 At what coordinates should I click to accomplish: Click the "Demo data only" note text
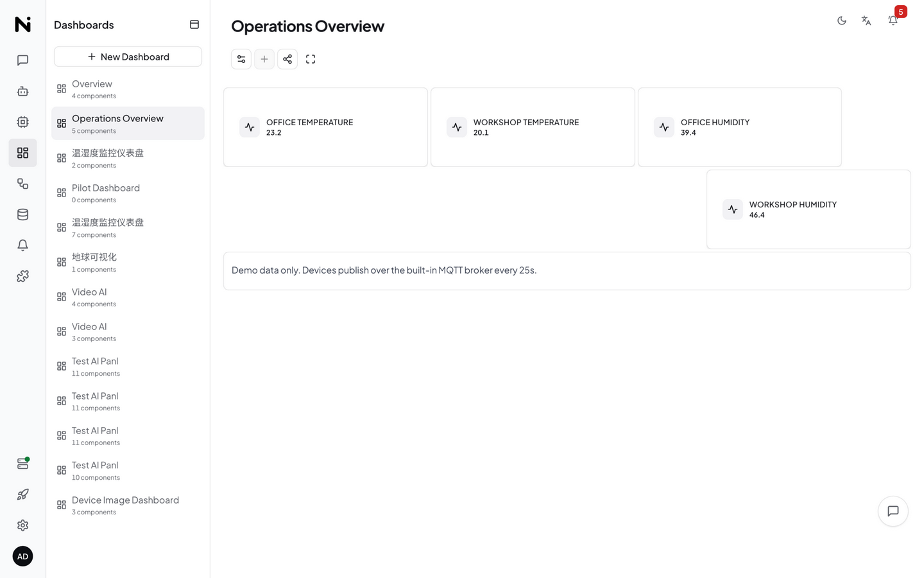pyautogui.click(x=384, y=270)
